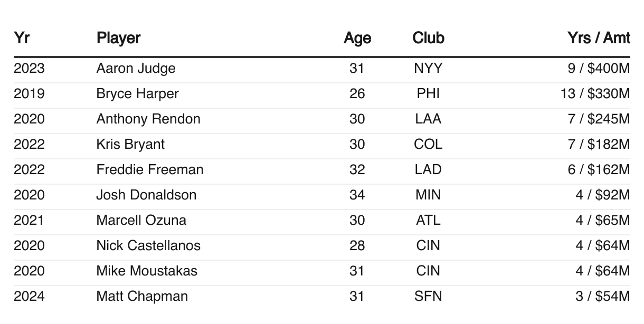
Task: Click the Kris Bryant name cell
Action: (x=130, y=145)
